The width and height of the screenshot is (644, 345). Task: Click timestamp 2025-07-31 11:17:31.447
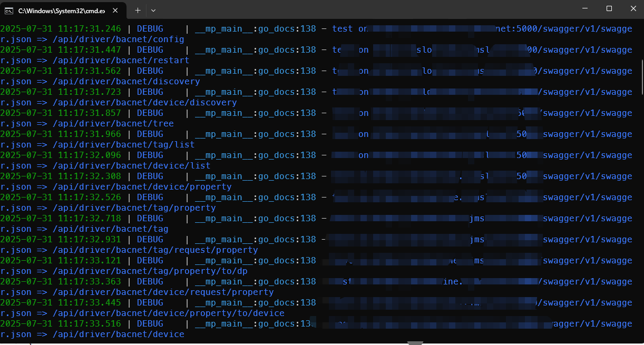61,50
